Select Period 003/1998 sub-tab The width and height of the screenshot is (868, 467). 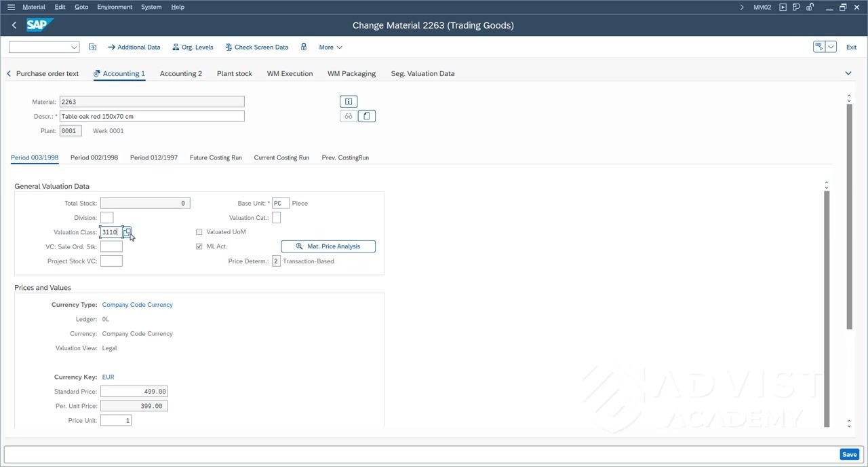[35, 157]
